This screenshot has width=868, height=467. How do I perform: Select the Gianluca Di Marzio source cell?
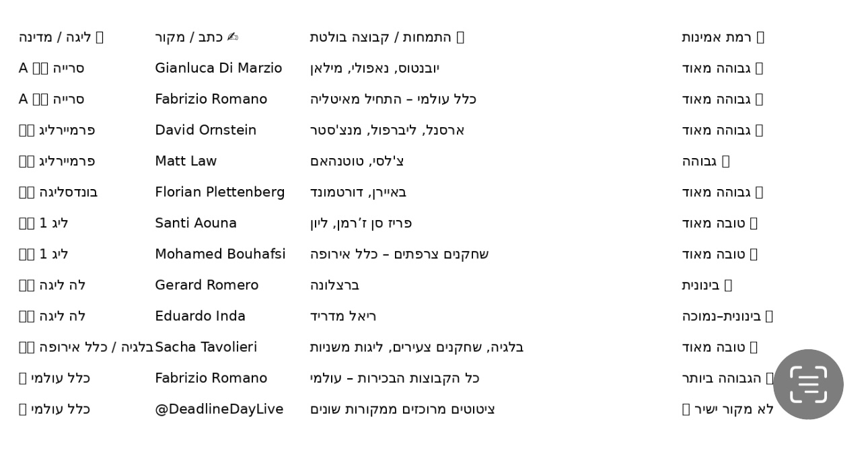click(x=219, y=68)
